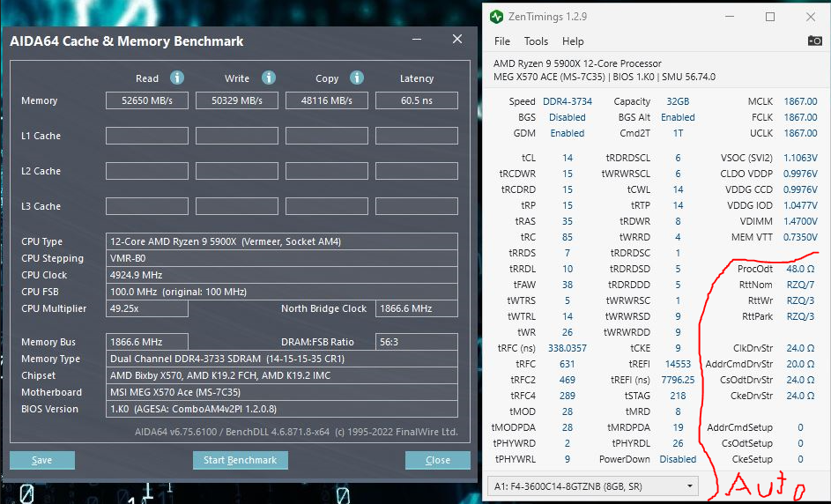Click the Memory Write value 50329 MB/s

tap(237, 100)
